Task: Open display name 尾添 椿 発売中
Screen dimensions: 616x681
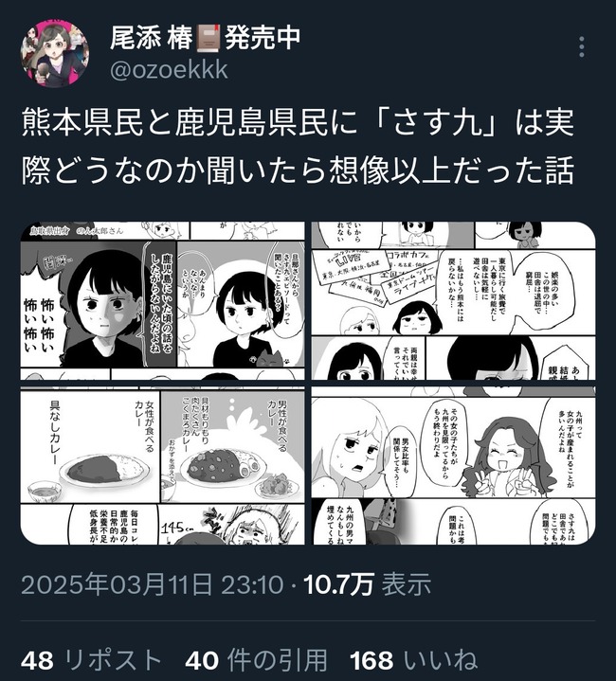Action: 205,38
